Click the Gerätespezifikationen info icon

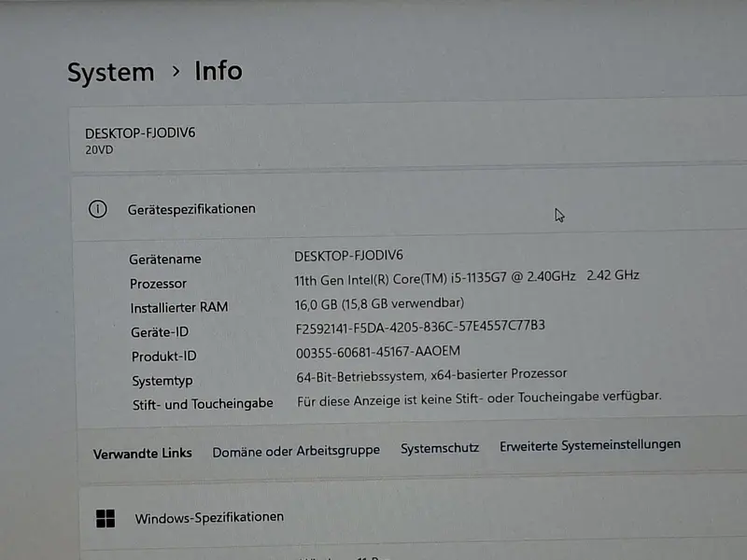(98, 209)
